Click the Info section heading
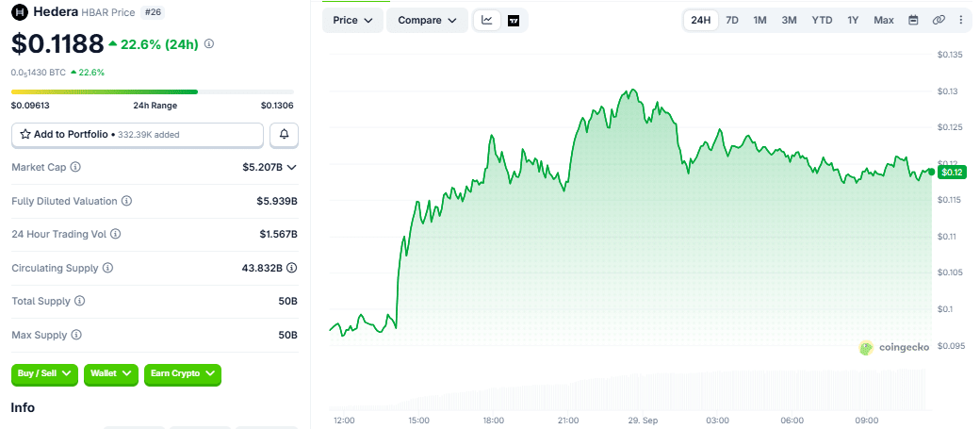This screenshot has height=429, width=980. coord(24,407)
